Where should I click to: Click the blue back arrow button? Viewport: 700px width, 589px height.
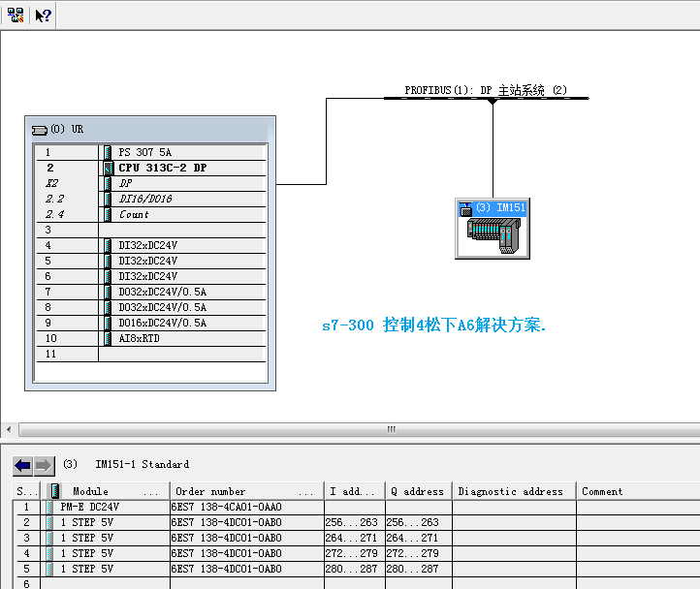pos(22,466)
